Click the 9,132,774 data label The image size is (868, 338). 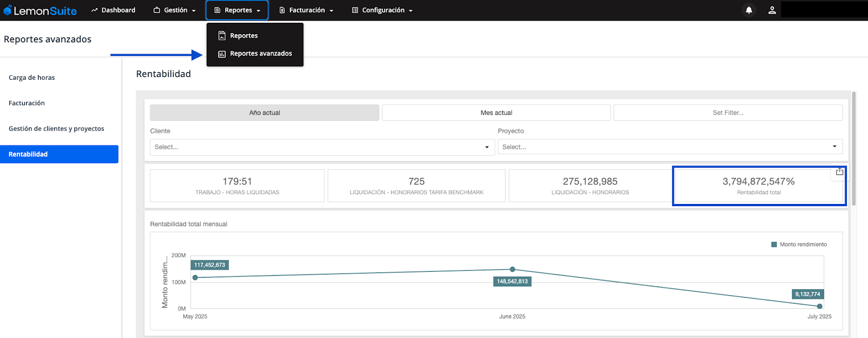[x=808, y=294]
